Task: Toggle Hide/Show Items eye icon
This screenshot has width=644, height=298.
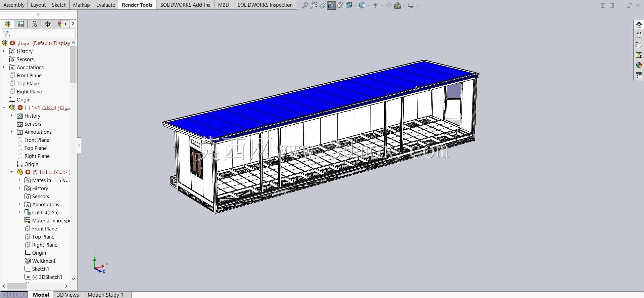Action: point(376,5)
